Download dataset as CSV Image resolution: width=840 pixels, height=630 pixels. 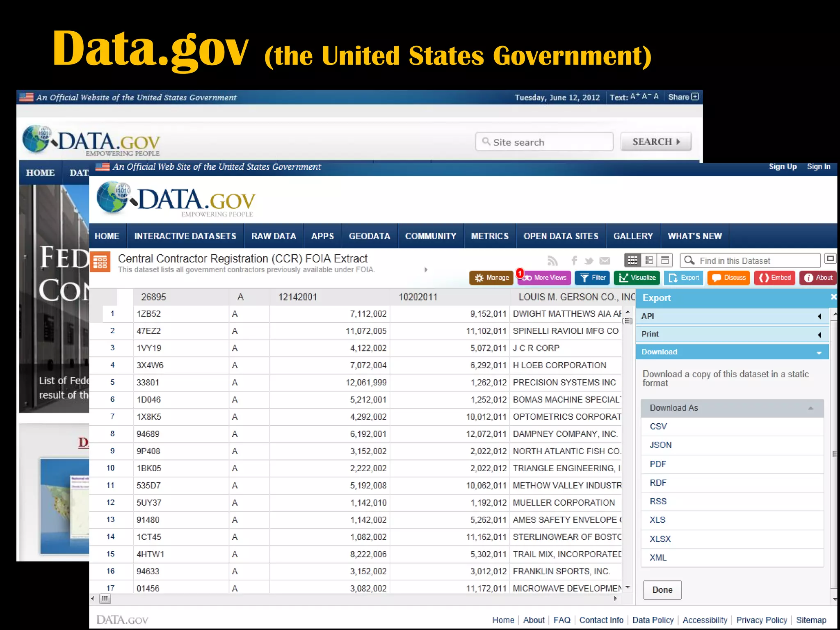pyautogui.click(x=732, y=427)
